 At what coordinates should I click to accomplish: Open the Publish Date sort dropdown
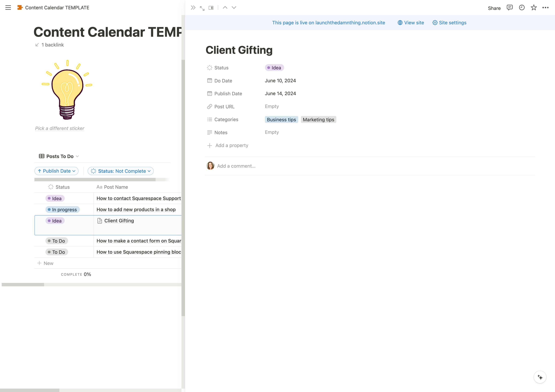(x=57, y=171)
